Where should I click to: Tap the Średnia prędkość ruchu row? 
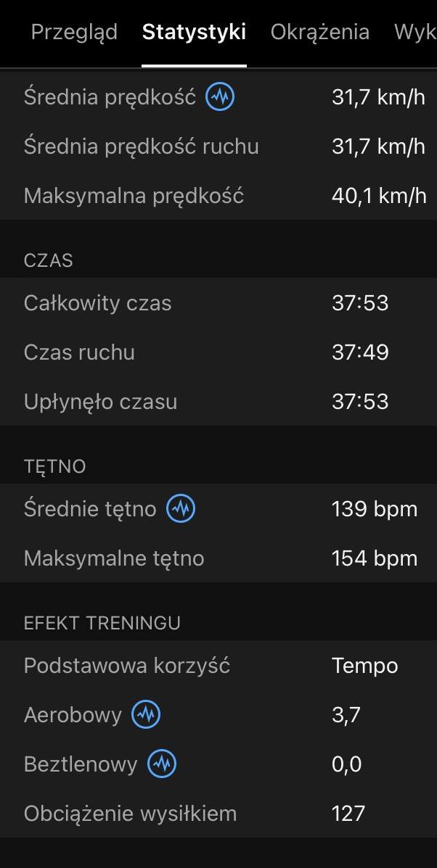tap(218, 146)
